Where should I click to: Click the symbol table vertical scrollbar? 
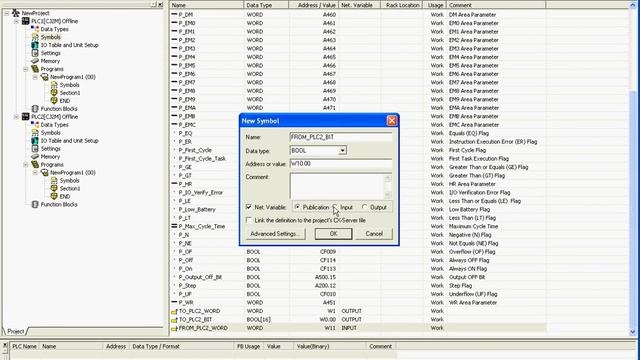tap(633, 168)
